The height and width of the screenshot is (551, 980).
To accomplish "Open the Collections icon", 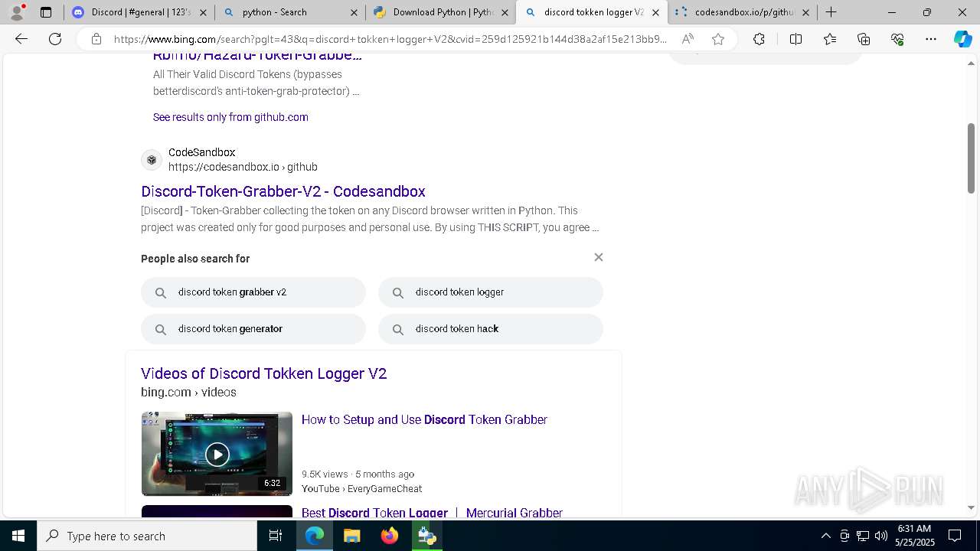I will point(864,39).
